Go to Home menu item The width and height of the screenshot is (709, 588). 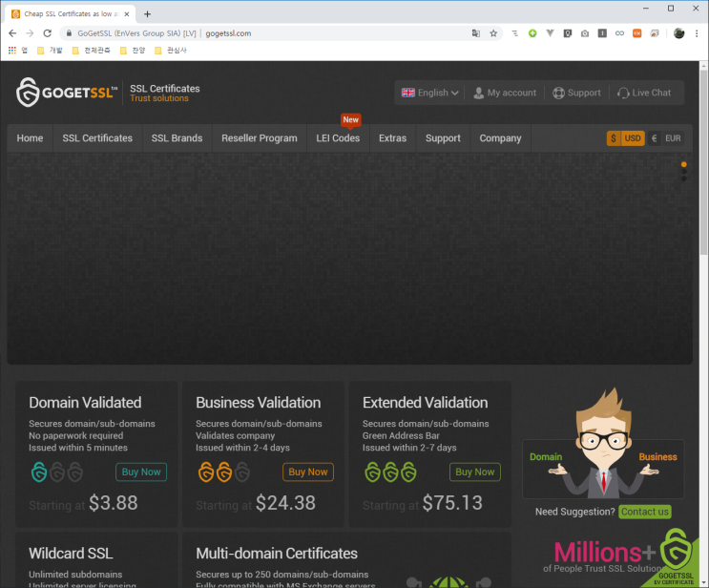(30, 138)
